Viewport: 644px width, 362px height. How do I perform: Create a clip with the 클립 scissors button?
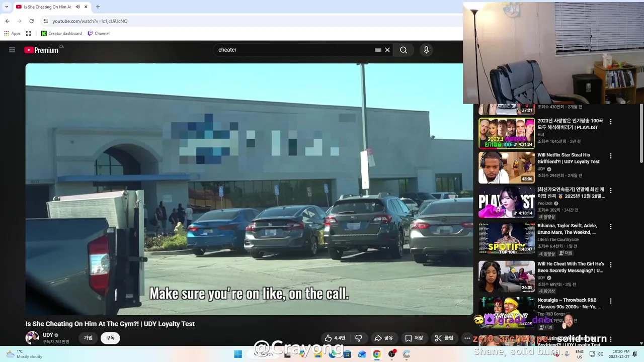pos(444,338)
